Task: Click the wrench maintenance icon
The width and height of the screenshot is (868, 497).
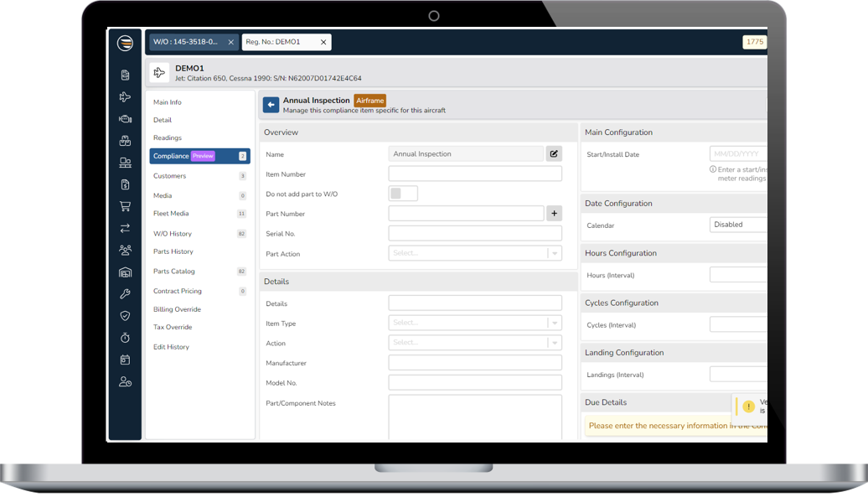Action: (125, 293)
